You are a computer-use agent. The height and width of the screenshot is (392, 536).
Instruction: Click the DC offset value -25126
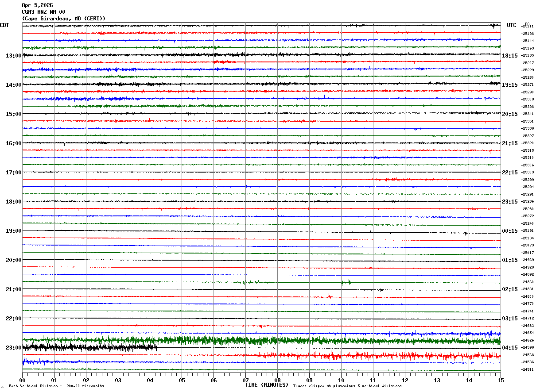pos(528,34)
